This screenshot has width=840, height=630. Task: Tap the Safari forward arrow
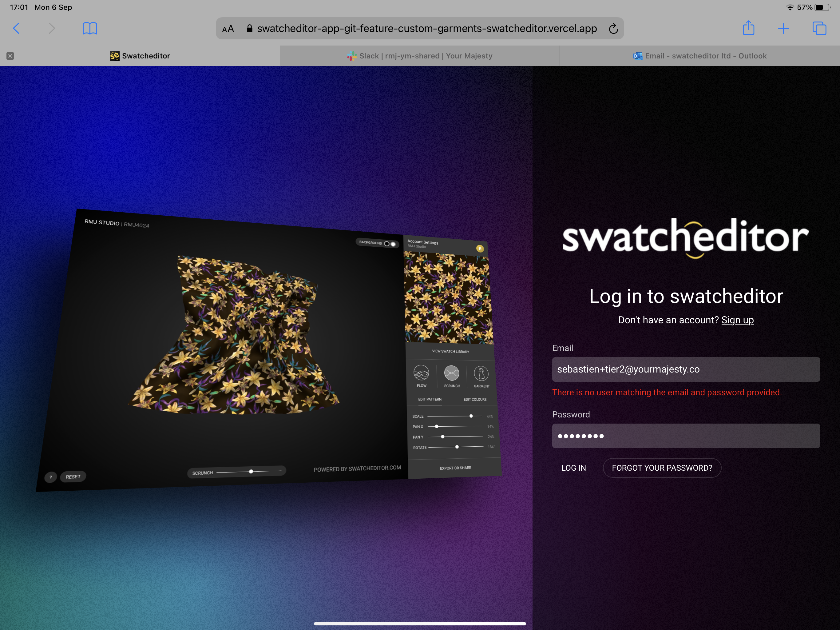pos(52,29)
